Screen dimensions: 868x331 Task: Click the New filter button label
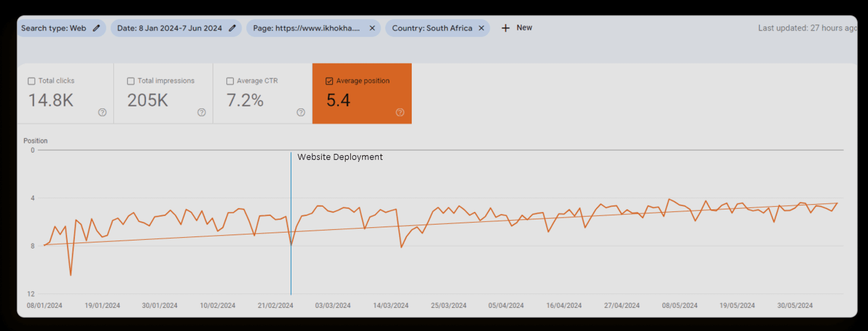(x=524, y=28)
